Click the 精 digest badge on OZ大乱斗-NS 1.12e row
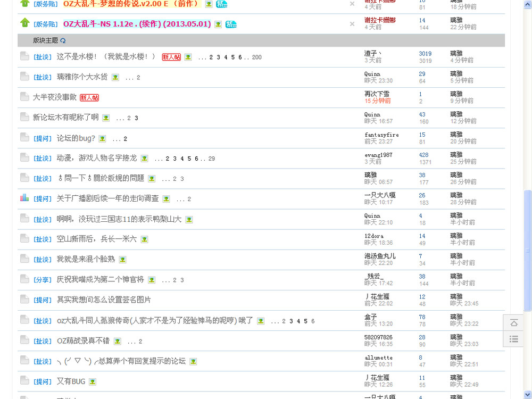 pos(231,24)
